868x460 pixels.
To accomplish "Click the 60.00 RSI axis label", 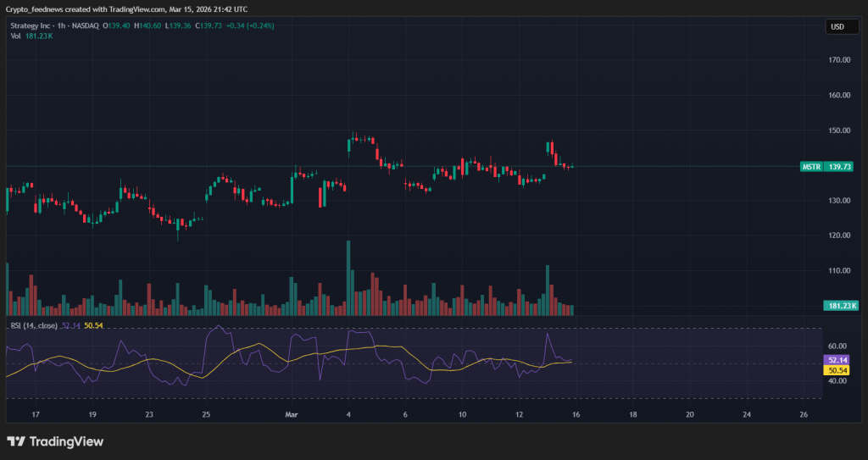I will [x=837, y=346].
